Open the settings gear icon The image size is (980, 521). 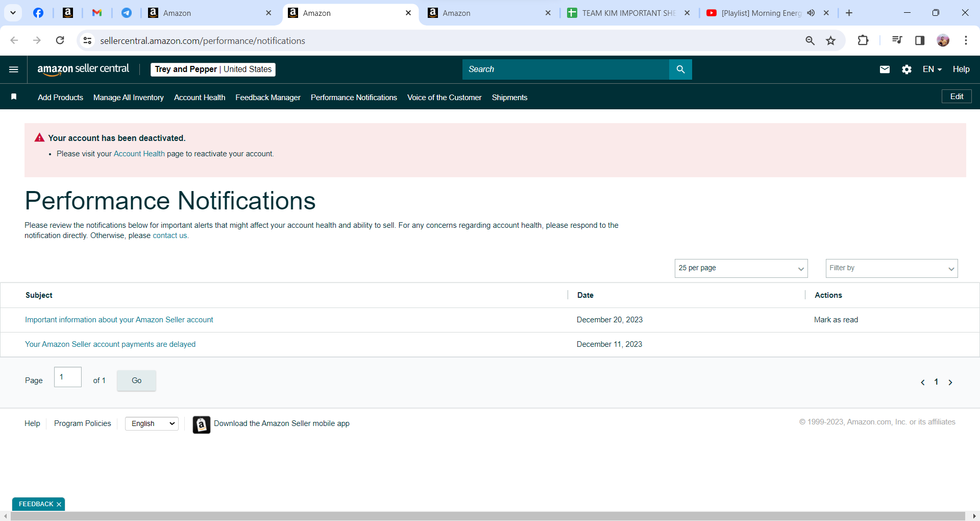point(906,69)
